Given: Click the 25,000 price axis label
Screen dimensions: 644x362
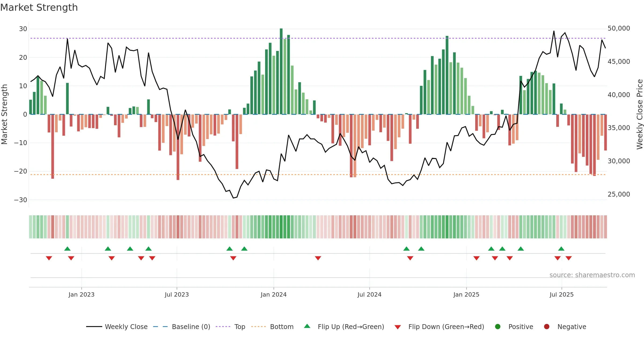Looking at the screenshot, I should pos(619,194).
